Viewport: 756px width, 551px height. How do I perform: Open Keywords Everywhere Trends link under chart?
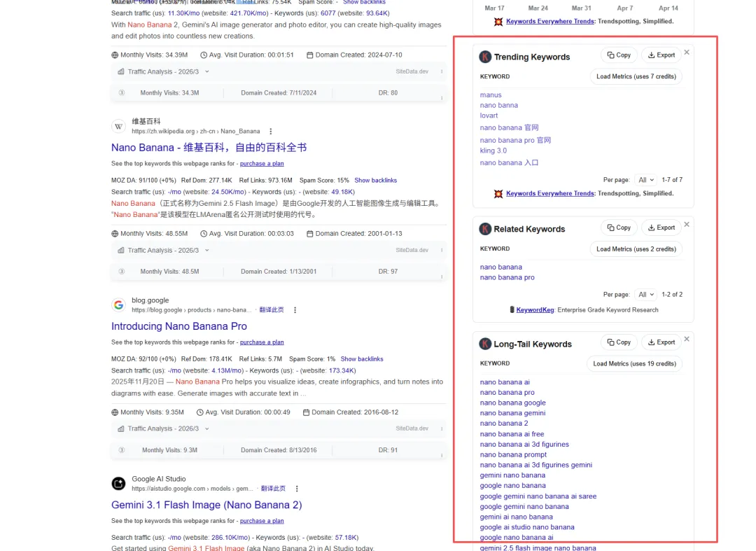tap(550, 21)
